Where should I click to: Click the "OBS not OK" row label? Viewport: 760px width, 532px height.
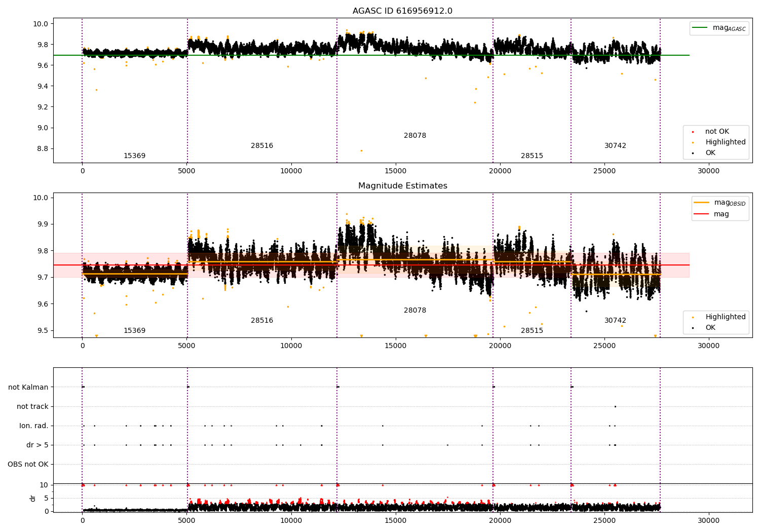click(28, 465)
